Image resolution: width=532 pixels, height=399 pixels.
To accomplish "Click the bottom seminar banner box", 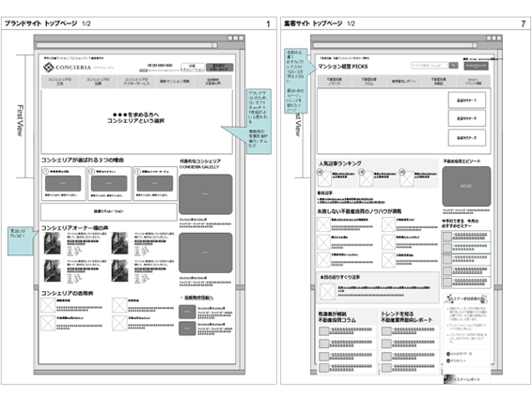I will click(466, 138).
